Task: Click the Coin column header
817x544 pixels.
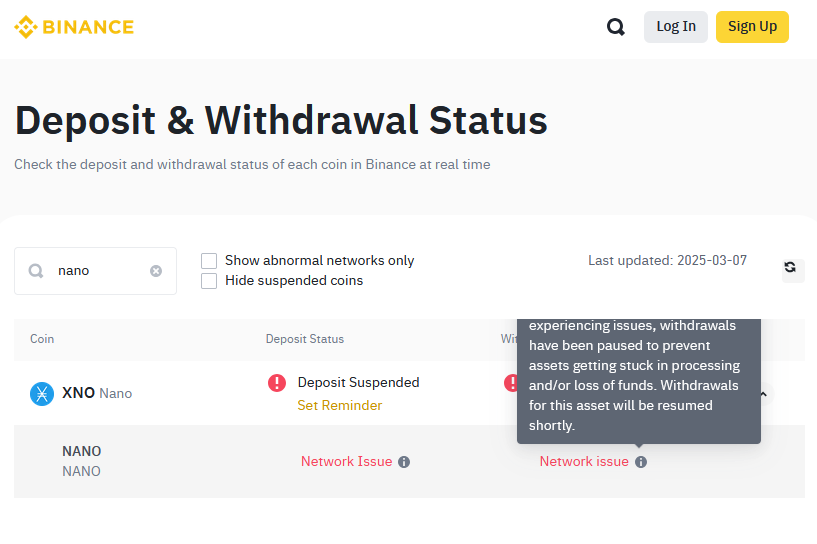Action: [42, 339]
